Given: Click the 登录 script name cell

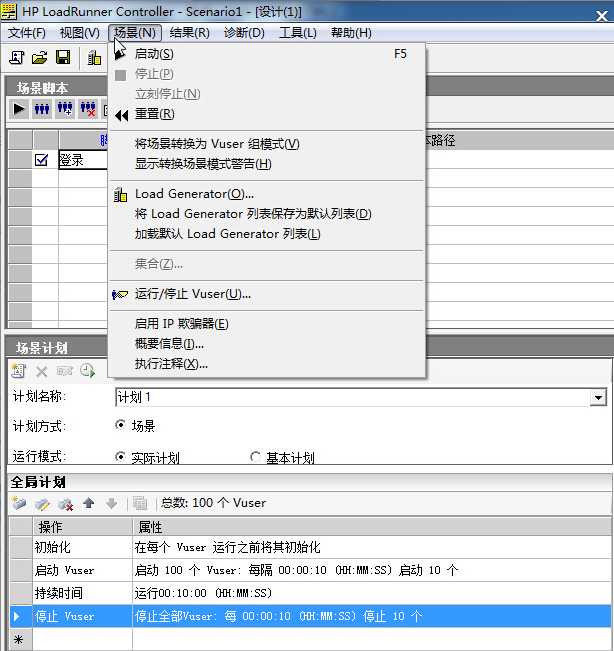Looking at the screenshot, I should click(83, 160).
